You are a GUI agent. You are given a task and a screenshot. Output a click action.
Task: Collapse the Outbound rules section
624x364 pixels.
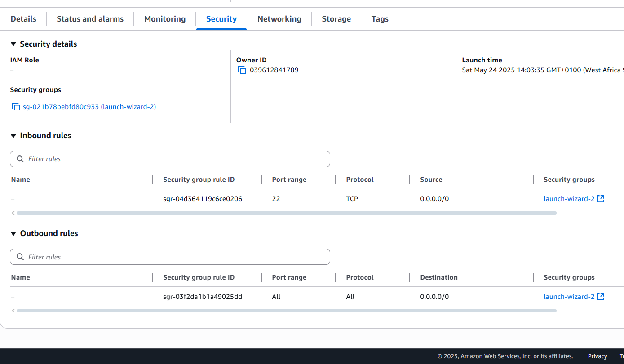pyautogui.click(x=13, y=233)
